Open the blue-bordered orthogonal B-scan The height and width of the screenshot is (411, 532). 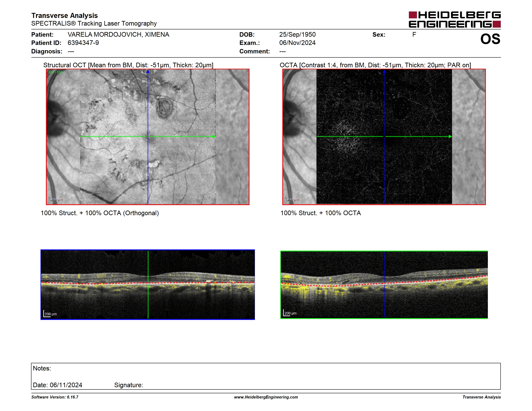[148, 285]
